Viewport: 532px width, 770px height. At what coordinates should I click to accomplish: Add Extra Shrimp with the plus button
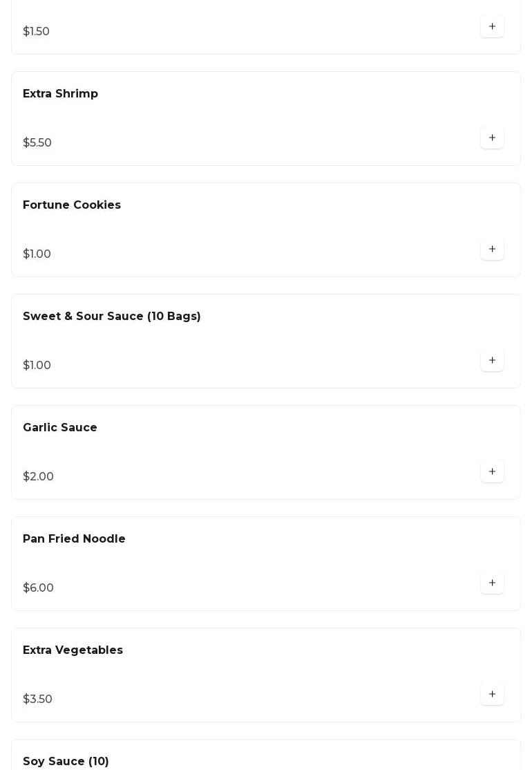tap(492, 138)
